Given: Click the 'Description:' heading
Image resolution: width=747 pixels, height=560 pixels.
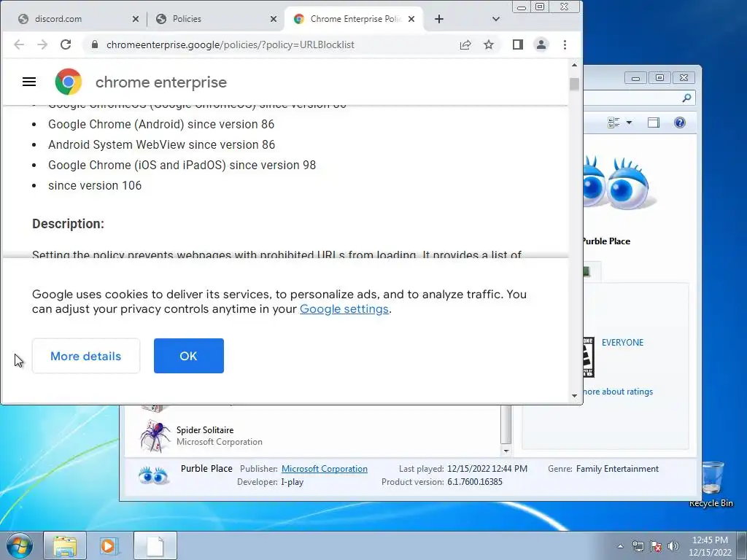Looking at the screenshot, I should [68, 224].
